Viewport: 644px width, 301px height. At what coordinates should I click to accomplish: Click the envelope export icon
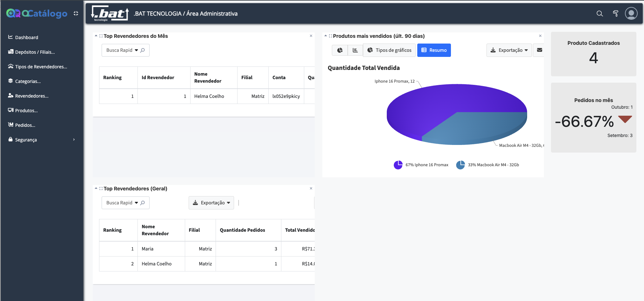pyautogui.click(x=540, y=50)
